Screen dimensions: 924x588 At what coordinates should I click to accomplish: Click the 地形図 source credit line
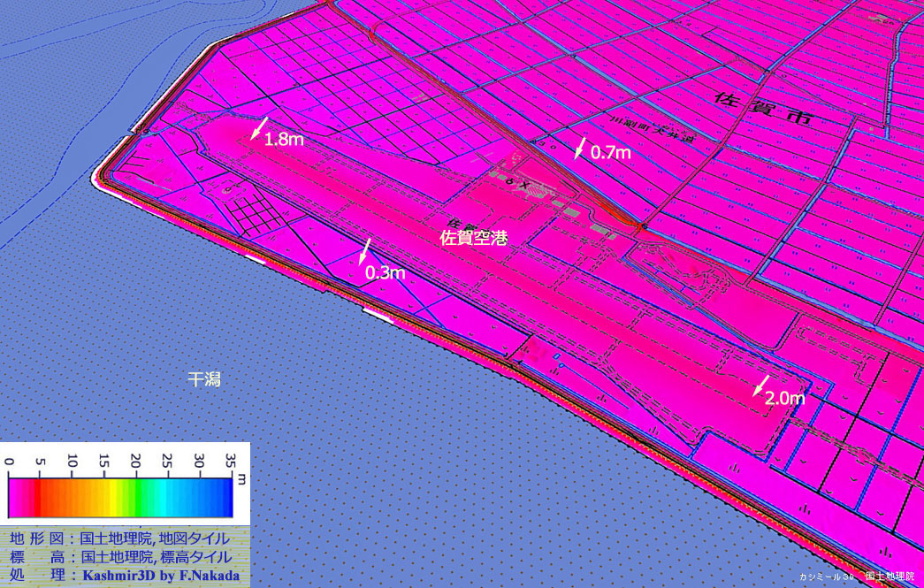tap(120, 538)
